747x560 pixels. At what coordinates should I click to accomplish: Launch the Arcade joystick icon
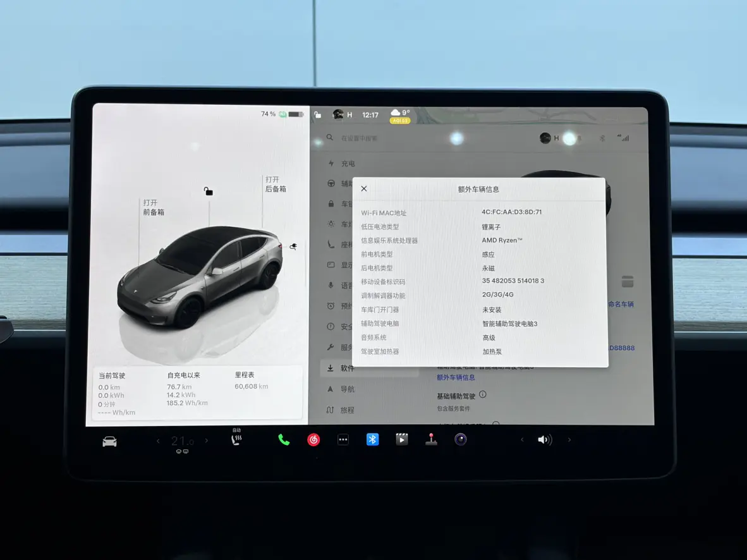[x=431, y=439]
